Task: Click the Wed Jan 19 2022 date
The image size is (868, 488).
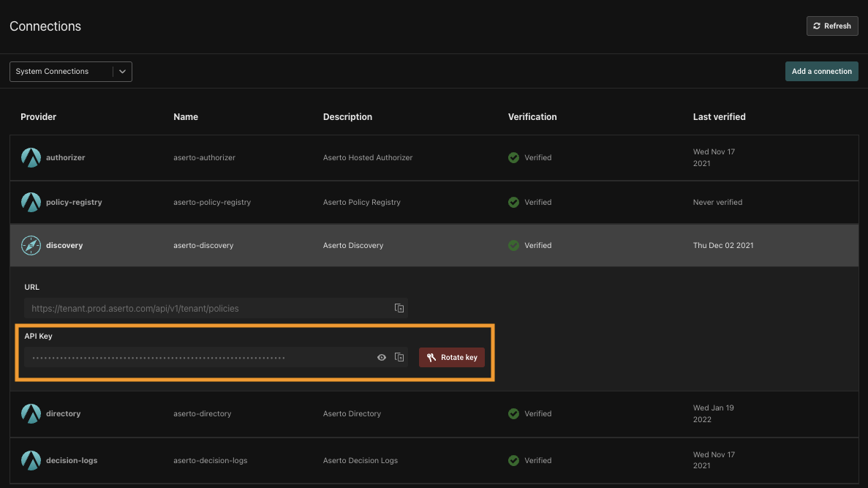Action: [714, 414]
